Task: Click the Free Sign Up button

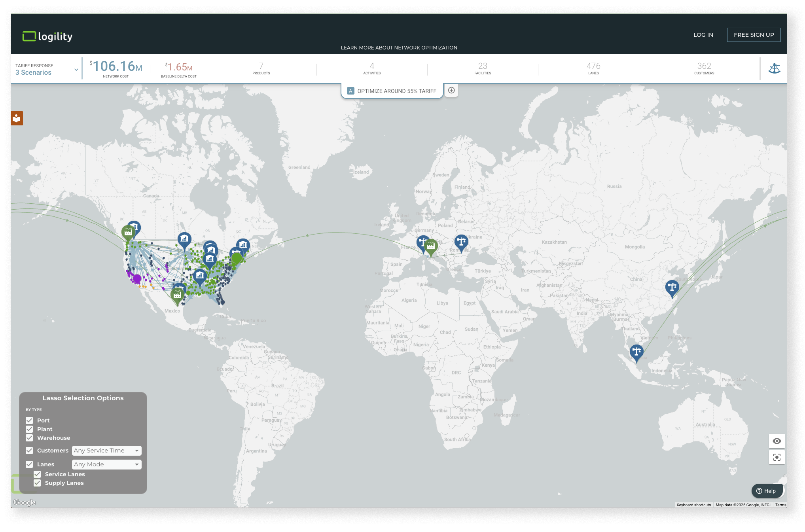Action: (x=754, y=35)
